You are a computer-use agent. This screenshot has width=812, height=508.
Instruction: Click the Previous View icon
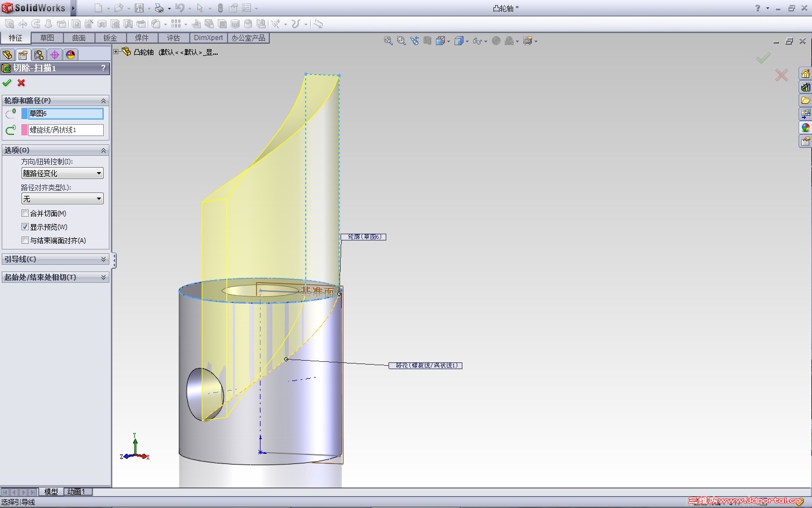pyautogui.click(x=414, y=41)
